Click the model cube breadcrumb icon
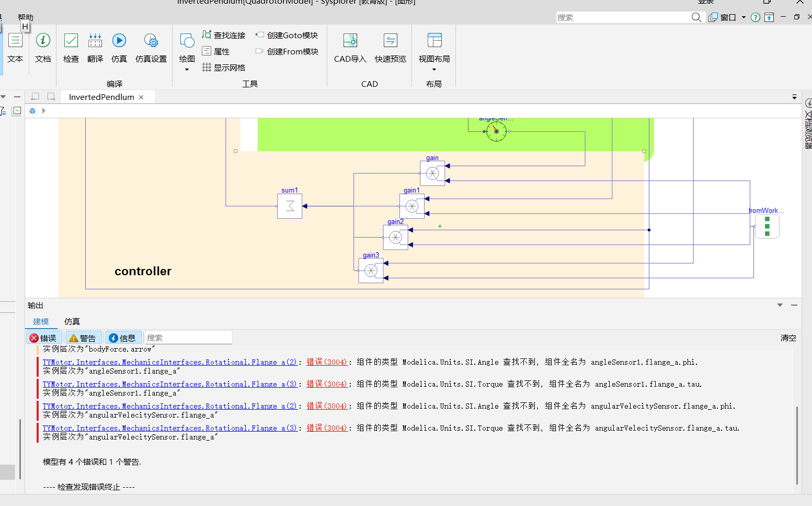This screenshot has width=812, height=506. [32, 111]
